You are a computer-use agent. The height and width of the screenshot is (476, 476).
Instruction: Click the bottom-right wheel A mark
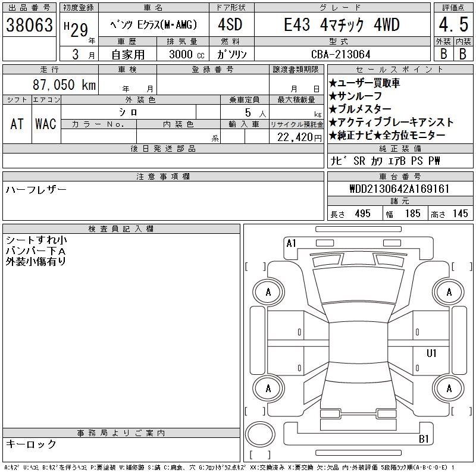(449, 389)
